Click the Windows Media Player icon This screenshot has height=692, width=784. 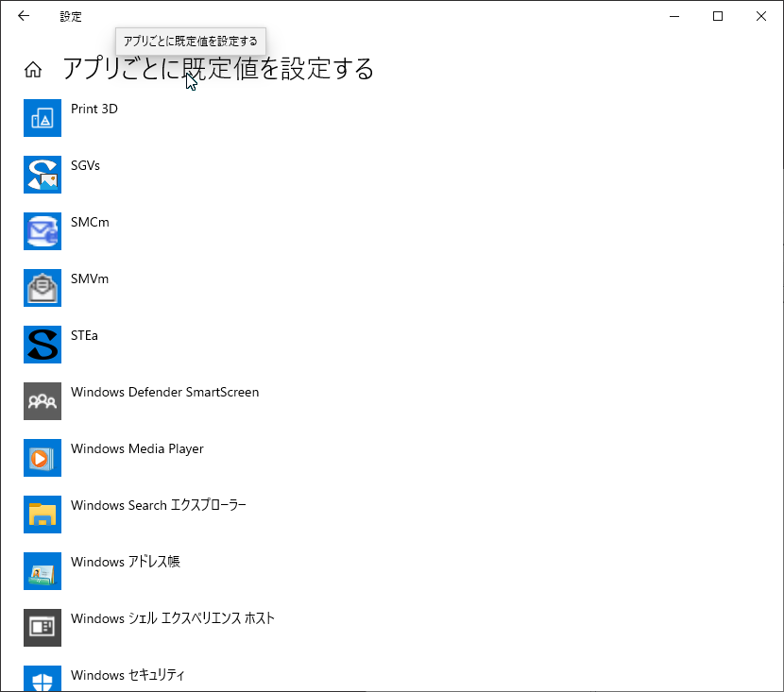pos(43,458)
